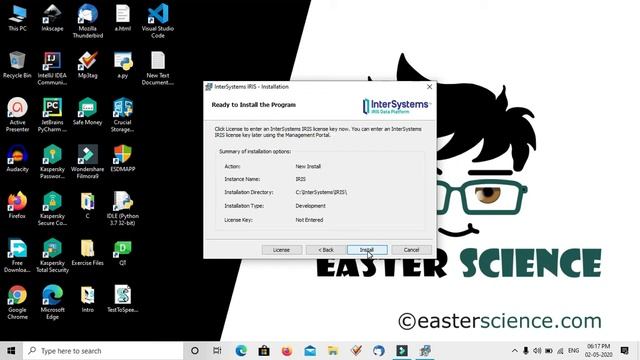Screen dimensions: 640x360
Task: Select the Audacity desktop icon
Action: pyautogui.click(x=17, y=158)
